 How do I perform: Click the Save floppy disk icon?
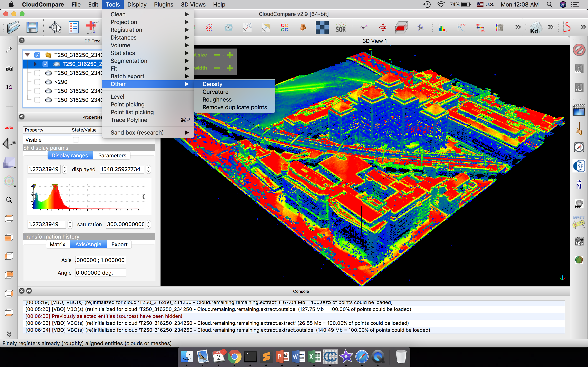(x=32, y=27)
